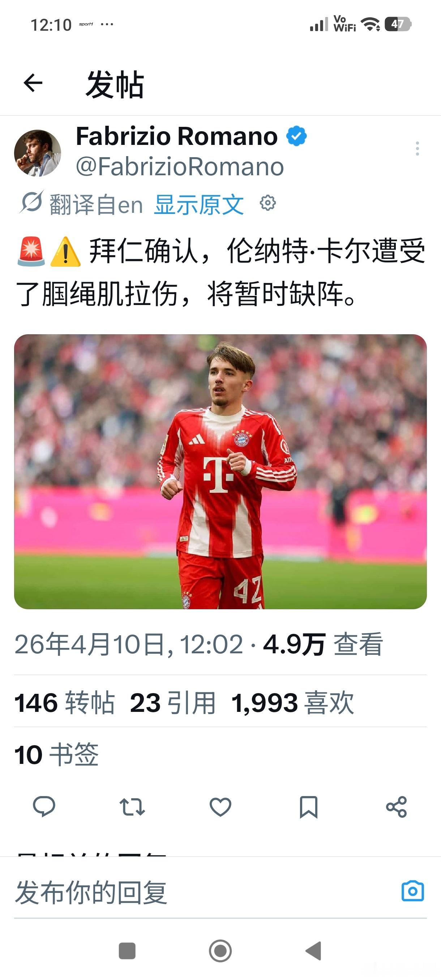The image size is (441, 980).
Task: Show original text via 显示原文
Action: coord(199,204)
